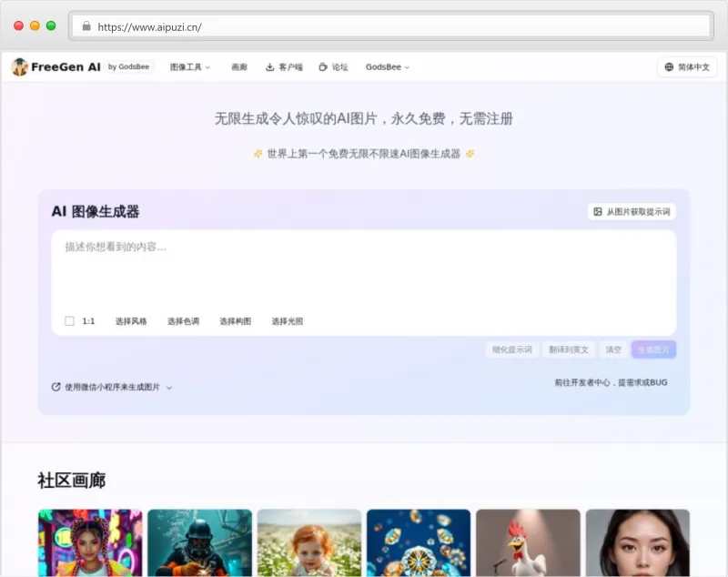Viewport: 728px width, 577px height.
Task: Open the 选择色调 color tone selector
Action: [x=183, y=321]
